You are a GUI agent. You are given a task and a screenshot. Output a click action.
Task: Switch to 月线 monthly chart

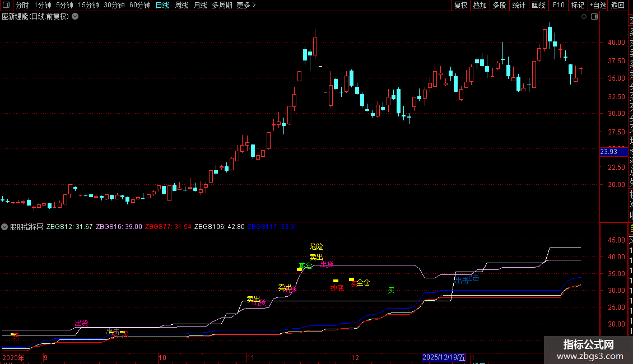(200, 5)
